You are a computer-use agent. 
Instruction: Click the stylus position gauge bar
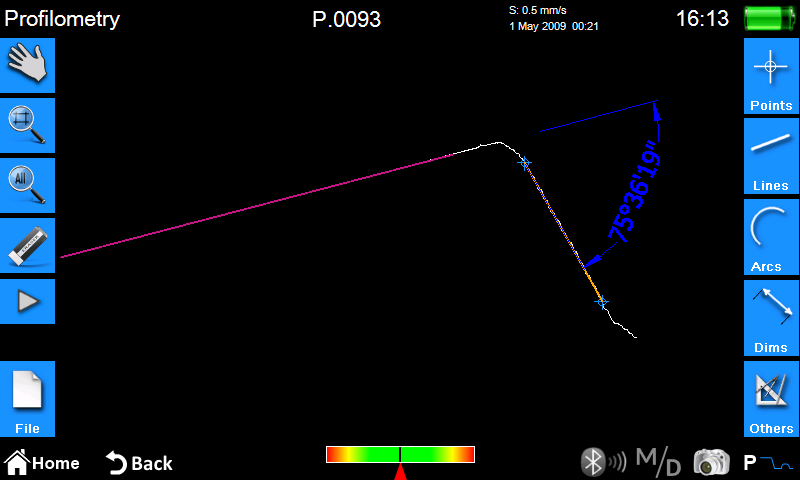coord(400,455)
